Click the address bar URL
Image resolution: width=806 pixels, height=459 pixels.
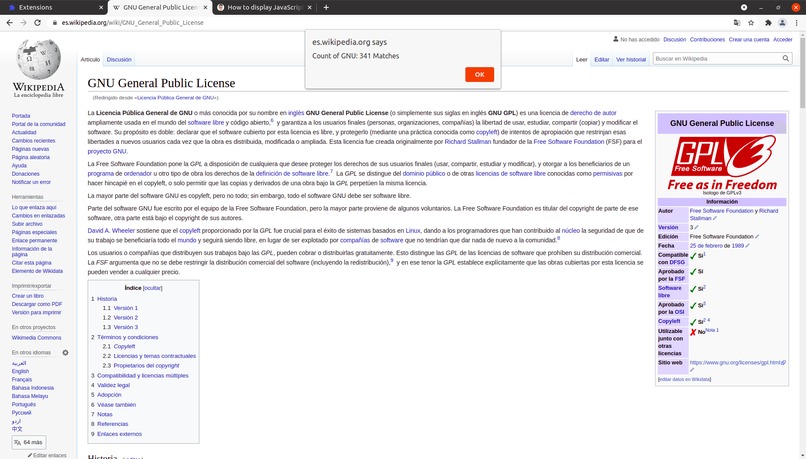(x=133, y=23)
